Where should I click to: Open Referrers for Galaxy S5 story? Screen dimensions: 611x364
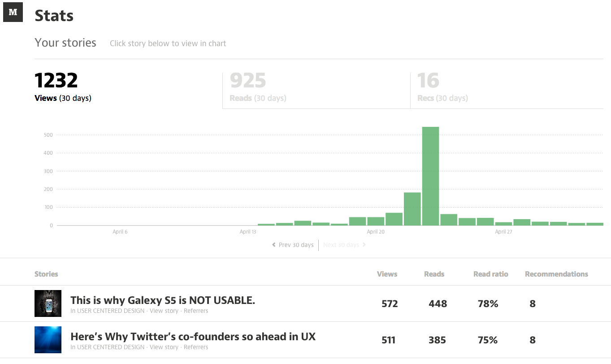(x=196, y=311)
